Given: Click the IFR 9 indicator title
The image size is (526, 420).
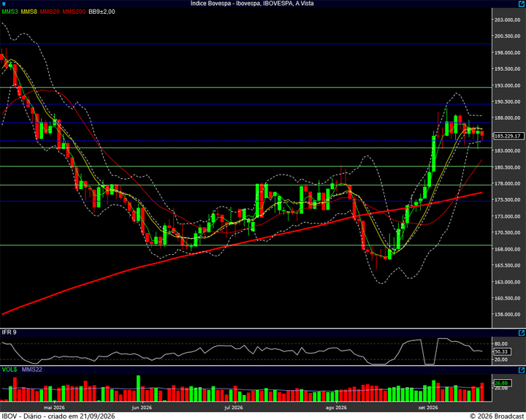Looking at the screenshot, I should click(9, 332).
